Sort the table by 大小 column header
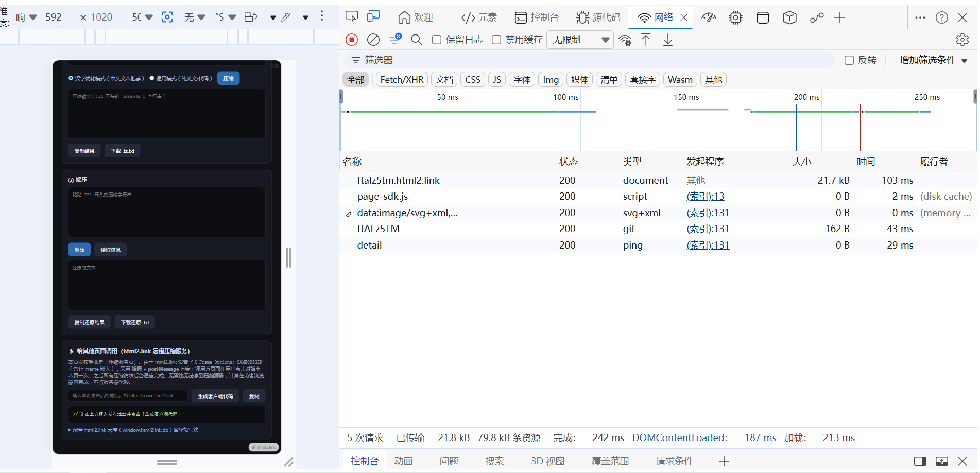 [x=821, y=162]
